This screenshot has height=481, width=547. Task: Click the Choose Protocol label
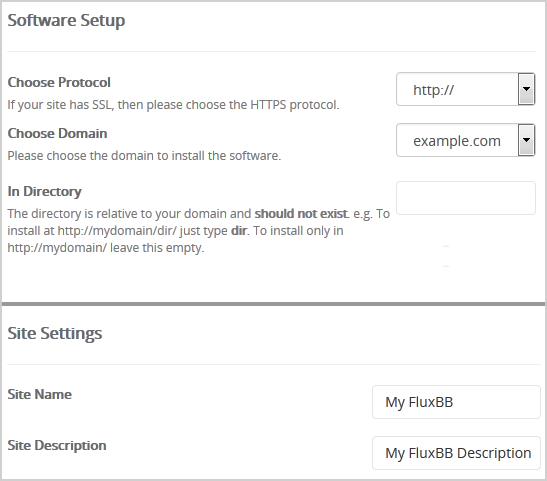[x=59, y=82]
